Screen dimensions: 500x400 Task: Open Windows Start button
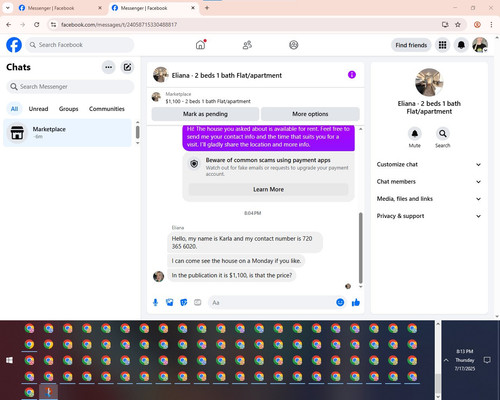coord(9,360)
